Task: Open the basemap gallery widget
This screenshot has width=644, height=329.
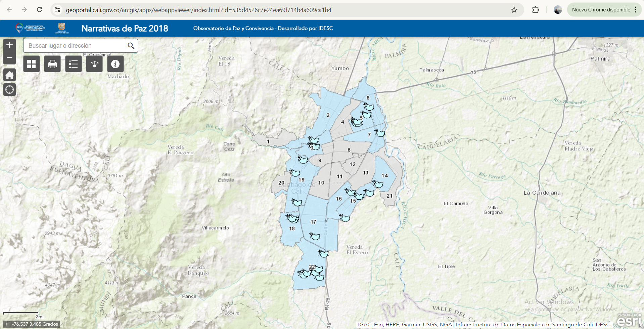Action: (32, 64)
